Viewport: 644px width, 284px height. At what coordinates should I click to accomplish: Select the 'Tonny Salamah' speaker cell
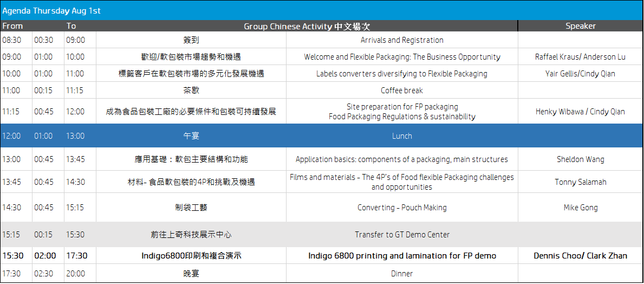tap(581, 182)
